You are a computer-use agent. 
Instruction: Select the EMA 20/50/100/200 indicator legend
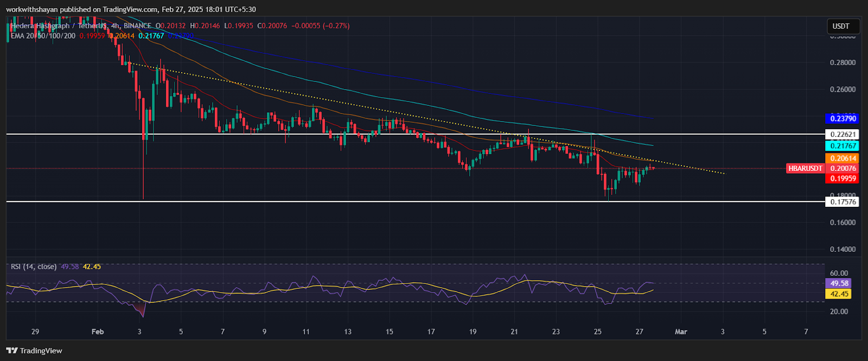43,36
